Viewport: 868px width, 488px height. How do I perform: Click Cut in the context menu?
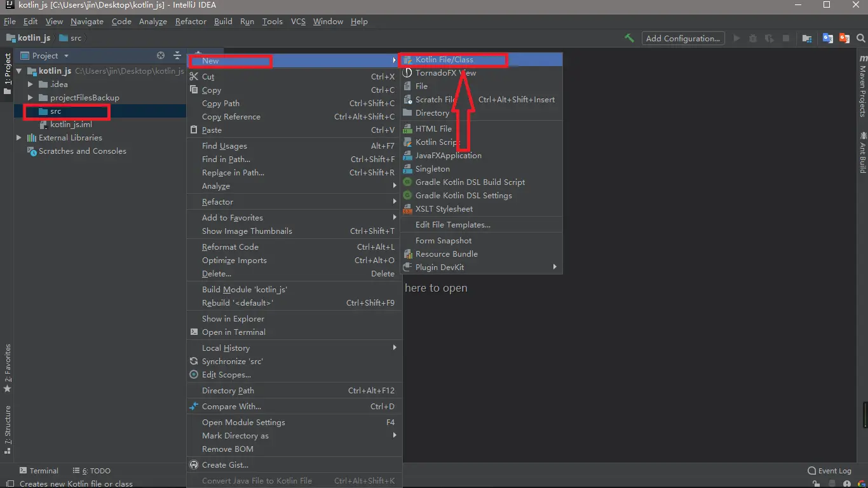coord(294,77)
